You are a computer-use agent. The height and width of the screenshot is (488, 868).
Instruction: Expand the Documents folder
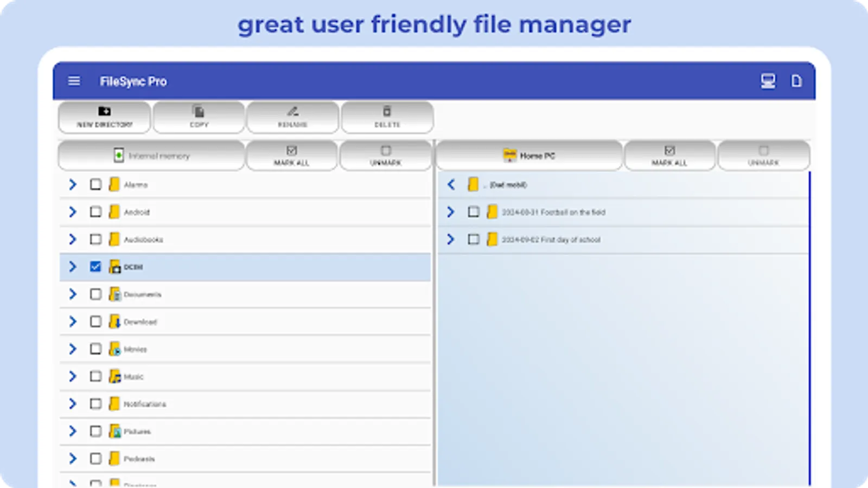[73, 294]
